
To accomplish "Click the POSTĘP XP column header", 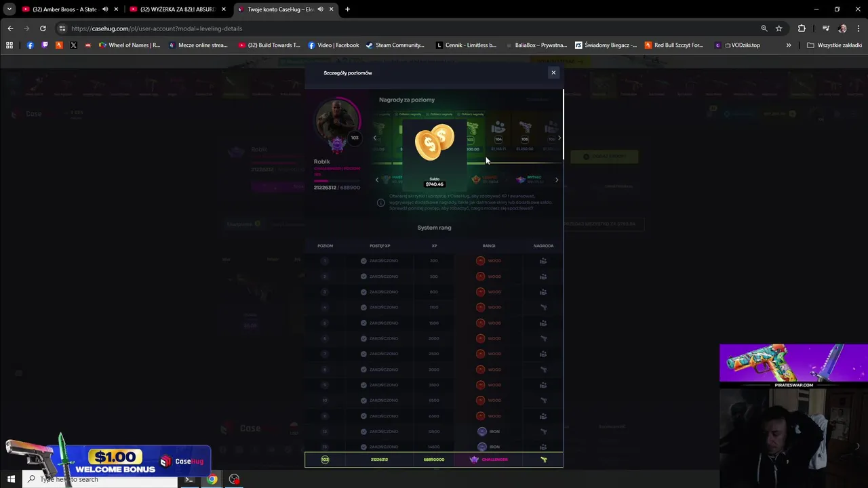I will (x=380, y=246).
